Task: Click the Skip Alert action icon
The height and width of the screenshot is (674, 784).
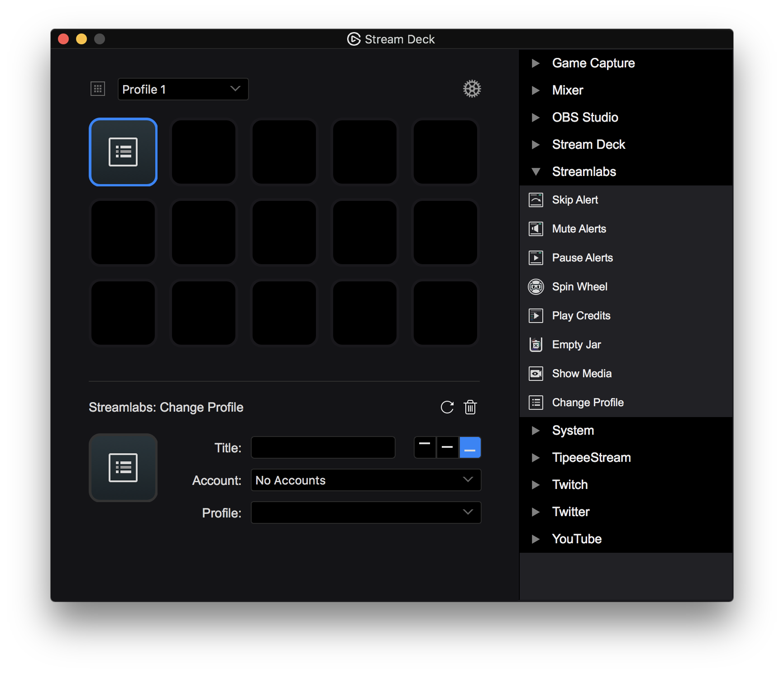Action: coord(536,199)
